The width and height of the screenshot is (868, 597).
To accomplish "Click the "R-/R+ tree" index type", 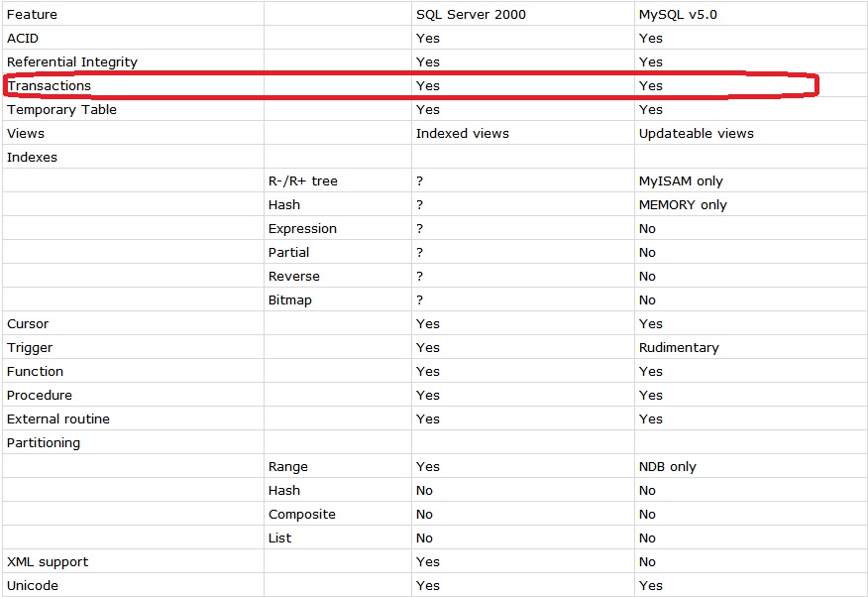I will [x=303, y=181].
